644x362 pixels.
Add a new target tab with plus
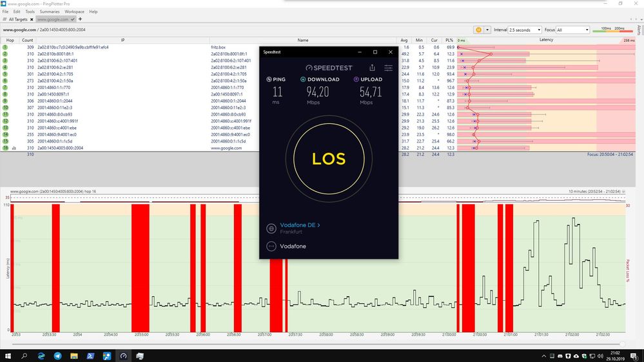(x=80, y=19)
